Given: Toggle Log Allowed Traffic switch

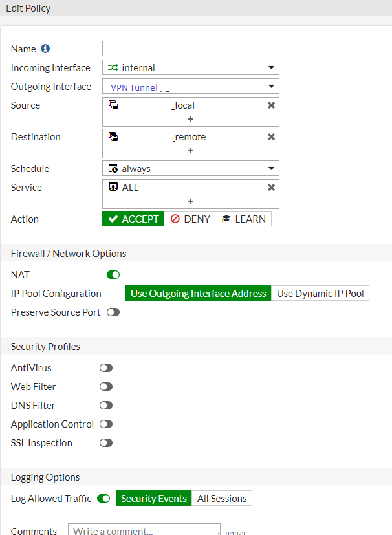Looking at the screenshot, I should [x=103, y=499].
